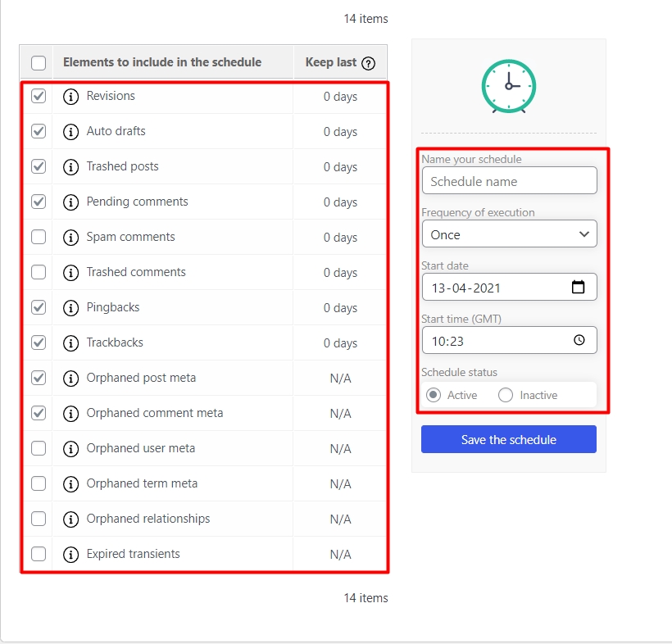Click the info icon beside Trashed posts
Screen dimensions: 672x644
point(70,166)
